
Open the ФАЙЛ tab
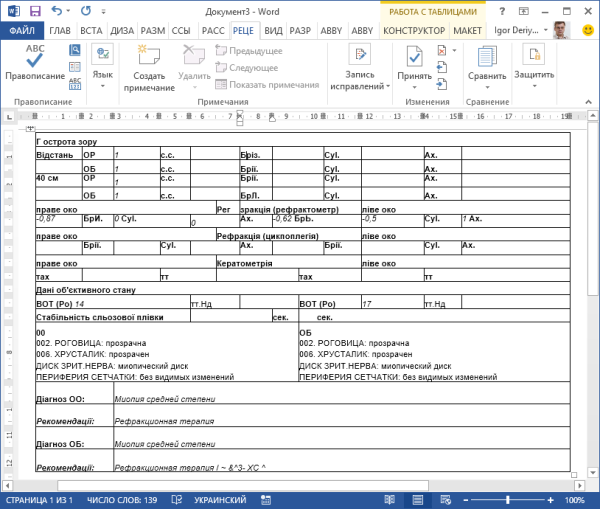click(22, 31)
